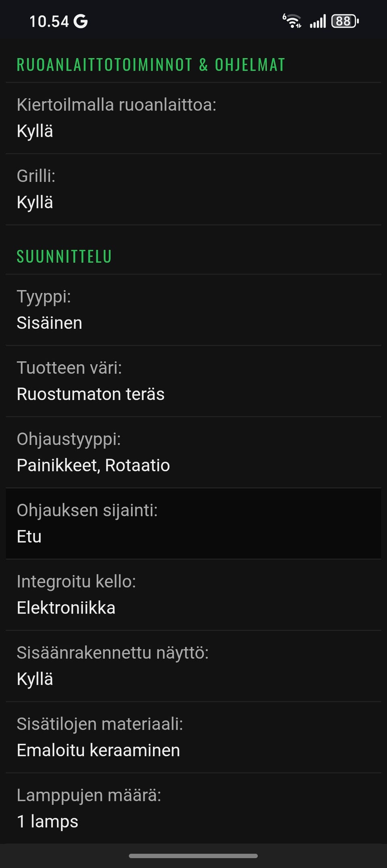Tap the battery level indicator
Image resolution: width=387 pixels, height=868 pixels.
click(x=345, y=21)
